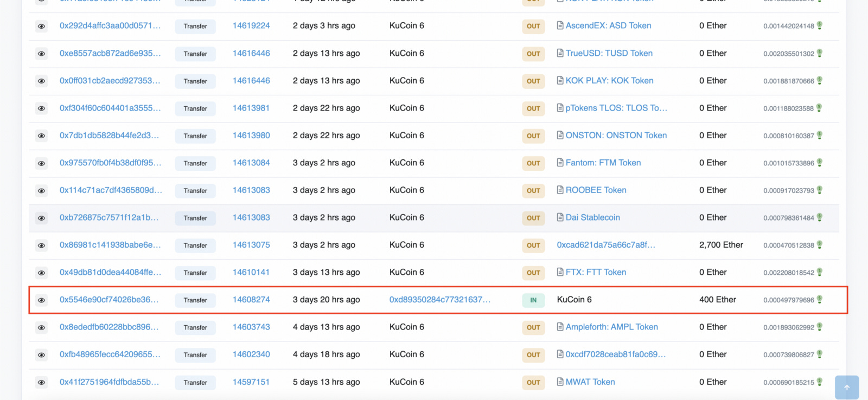Open transaction hash 0x41f2751964fdfbda55b
Image resolution: width=868 pixels, height=400 pixels.
click(x=109, y=382)
